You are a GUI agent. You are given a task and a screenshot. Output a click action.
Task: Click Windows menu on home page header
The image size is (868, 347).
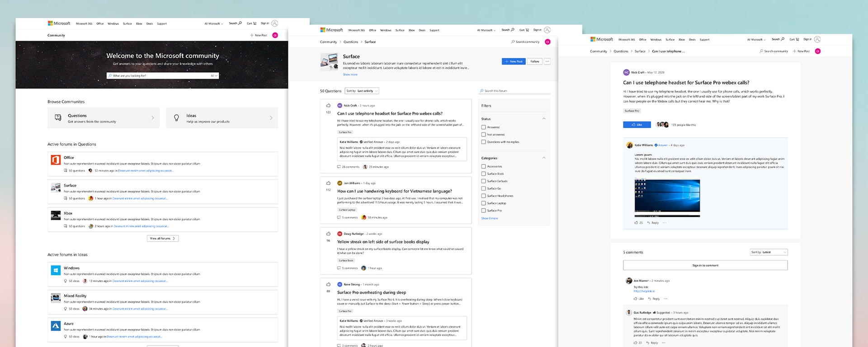[113, 23]
